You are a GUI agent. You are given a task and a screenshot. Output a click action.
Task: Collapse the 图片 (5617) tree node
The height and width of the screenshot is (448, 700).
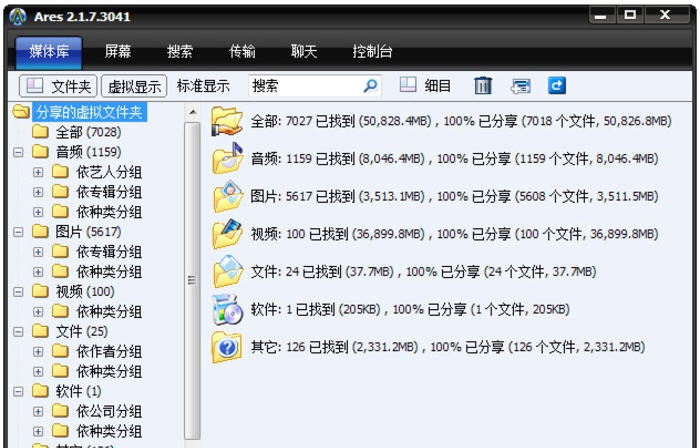pos(18,232)
